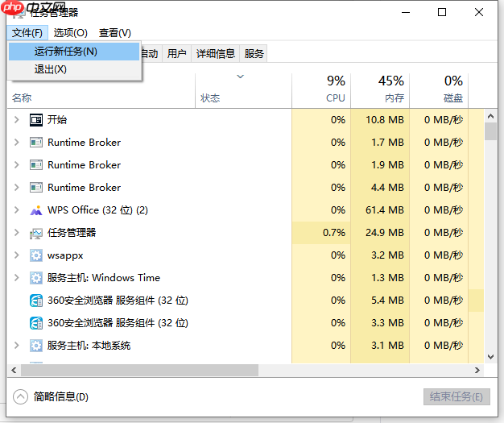The height and width of the screenshot is (423, 504).
Task: Expand the WPS Office (32 位) (2) group
Action: (x=16, y=210)
